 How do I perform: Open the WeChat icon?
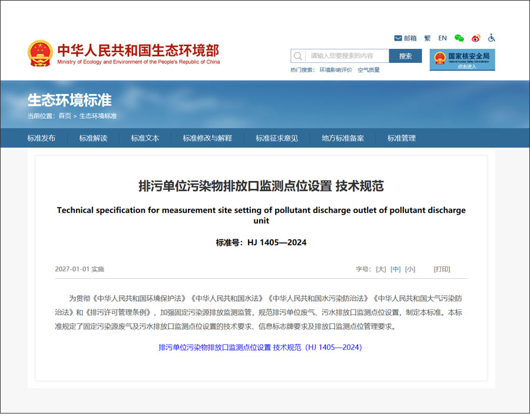click(459, 38)
